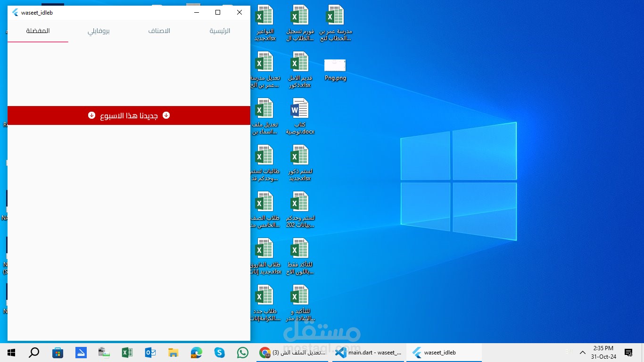The image size is (644, 362).
Task: Launch Microsoft Store from taskbar
Action: click(x=58, y=353)
